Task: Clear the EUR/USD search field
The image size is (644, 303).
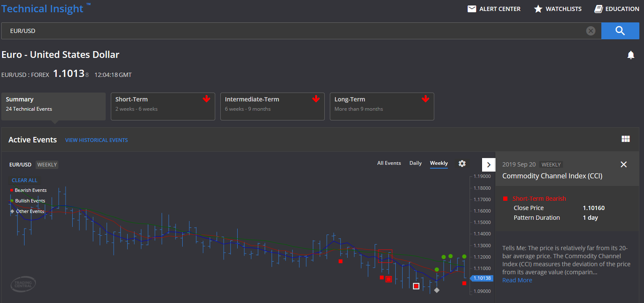Action: tap(591, 30)
